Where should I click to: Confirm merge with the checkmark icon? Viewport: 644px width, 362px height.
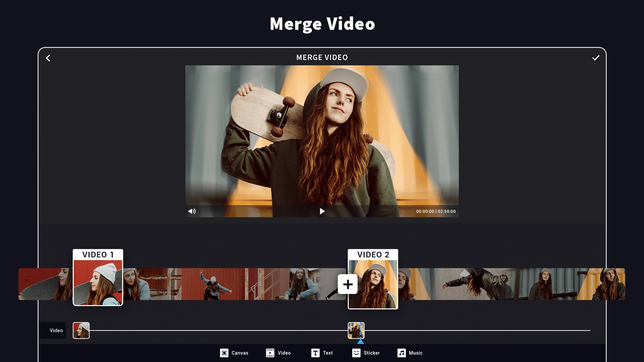[596, 58]
